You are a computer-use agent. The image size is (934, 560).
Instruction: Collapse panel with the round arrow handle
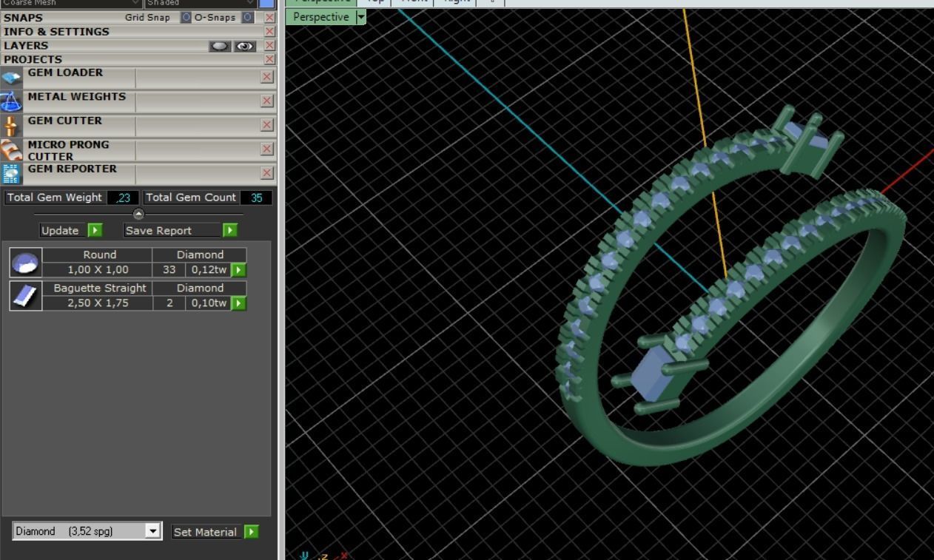138,214
